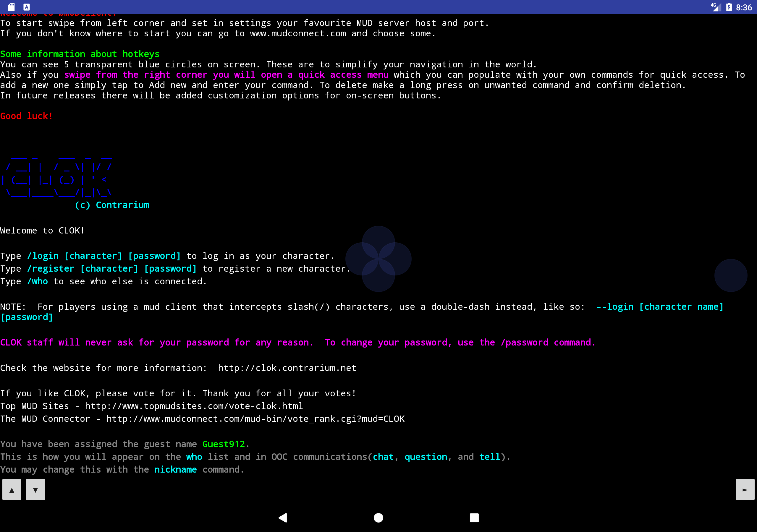Tap the Android back button
The height and width of the screenshot is (532, 757).
[283, 518]
